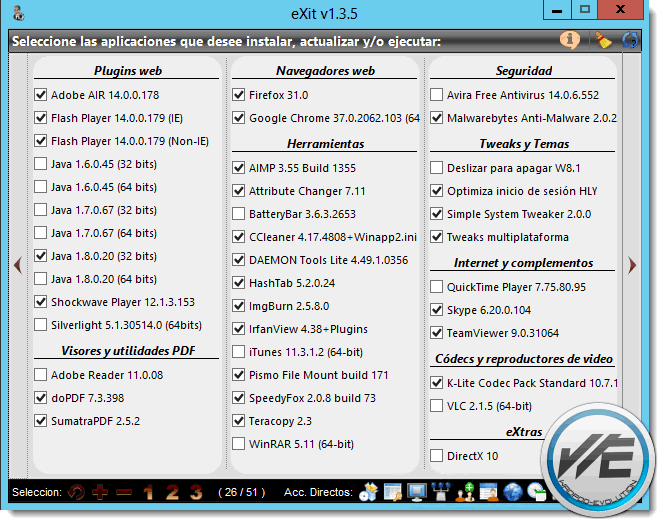Click the Seguridad category header
Viewport: 664px width, 525px height.
[x=524, y=70]
